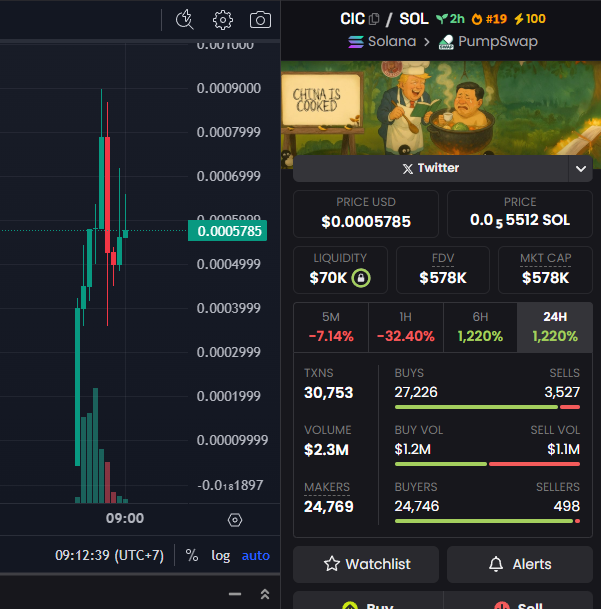
Task: Copy the CIC token address icon
Action: (x=374, y=19)
